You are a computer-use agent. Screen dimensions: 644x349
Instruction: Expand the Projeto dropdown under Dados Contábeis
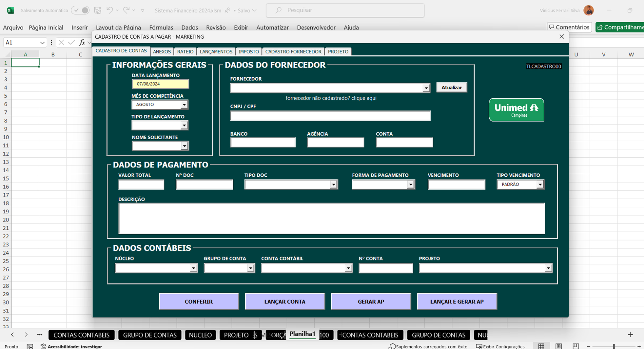[548, 268]
